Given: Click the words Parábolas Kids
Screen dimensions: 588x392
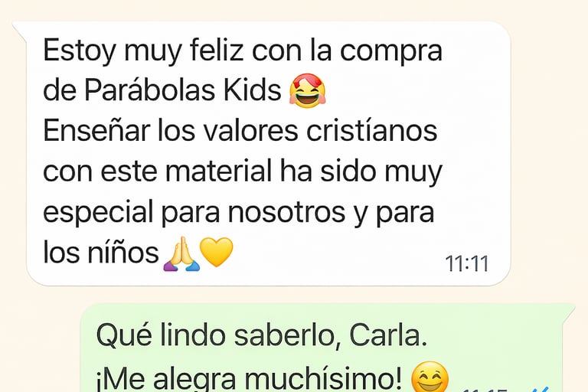Looking at the screenshot, I should (183, 90).
